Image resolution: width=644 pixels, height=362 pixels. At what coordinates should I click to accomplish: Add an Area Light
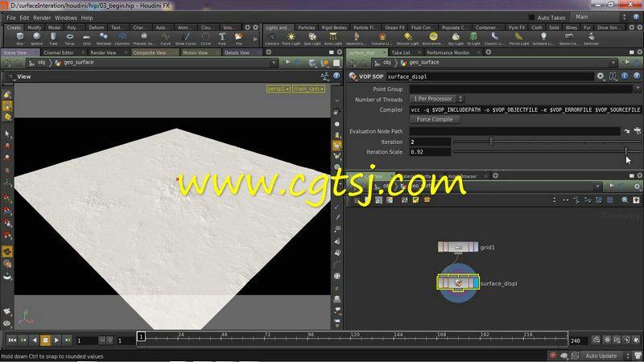click(x=333, y=39)
